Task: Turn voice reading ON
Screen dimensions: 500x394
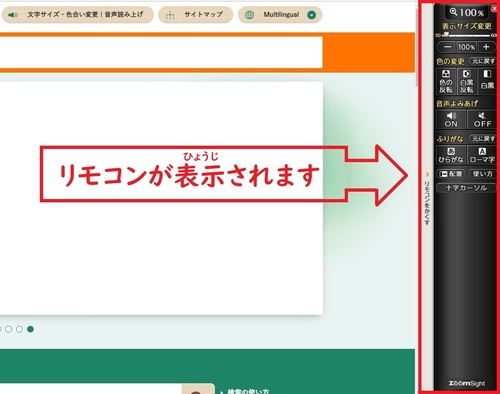Action: pos(451,119)
